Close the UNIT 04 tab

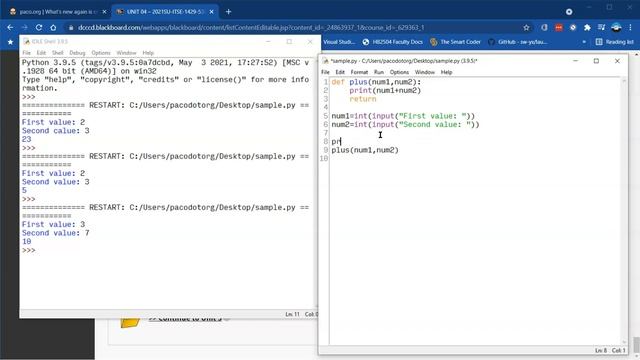(x=211, y=12)
